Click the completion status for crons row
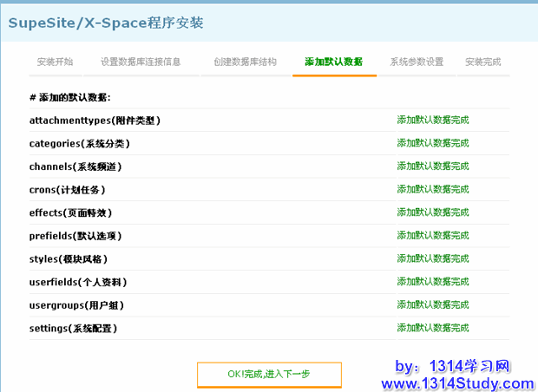Image resolution: width=538 pixels, height=392 pixels. 433,189
